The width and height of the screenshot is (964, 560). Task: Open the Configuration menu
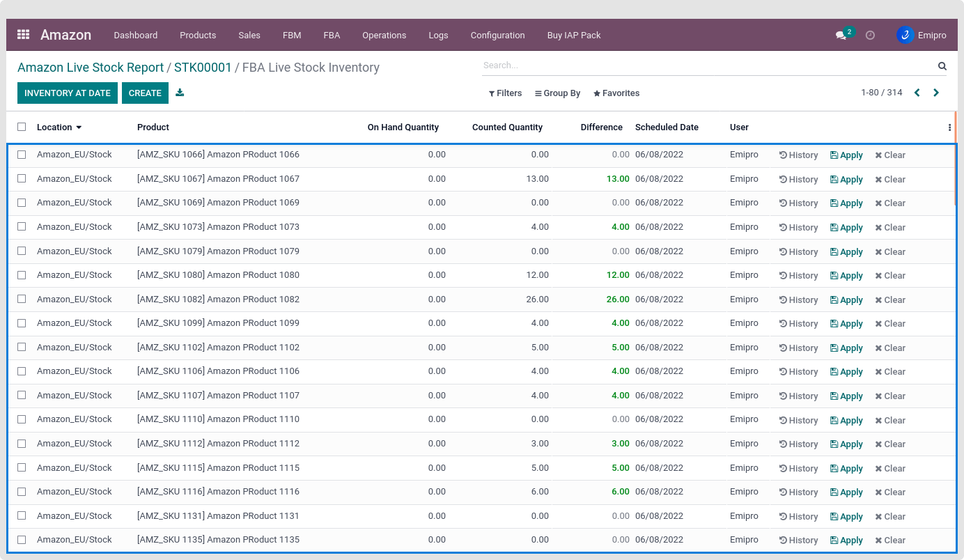click(497, 35)
